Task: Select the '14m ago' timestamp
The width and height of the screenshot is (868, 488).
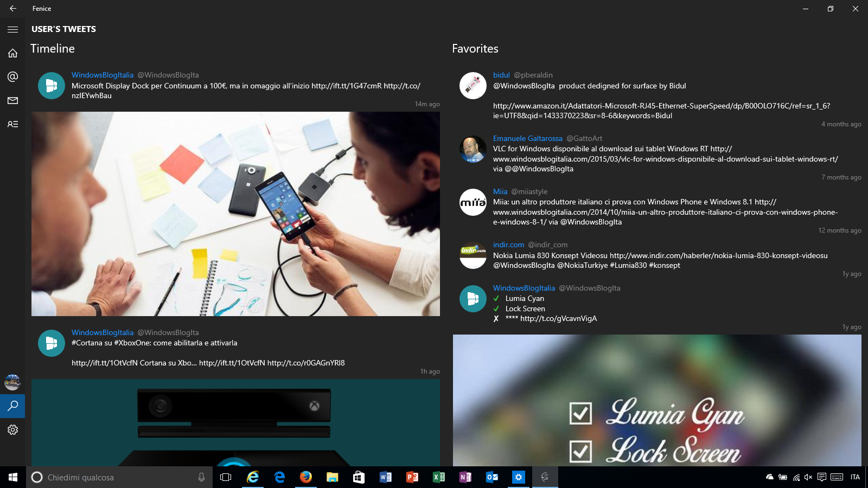Action: [427, 104]
